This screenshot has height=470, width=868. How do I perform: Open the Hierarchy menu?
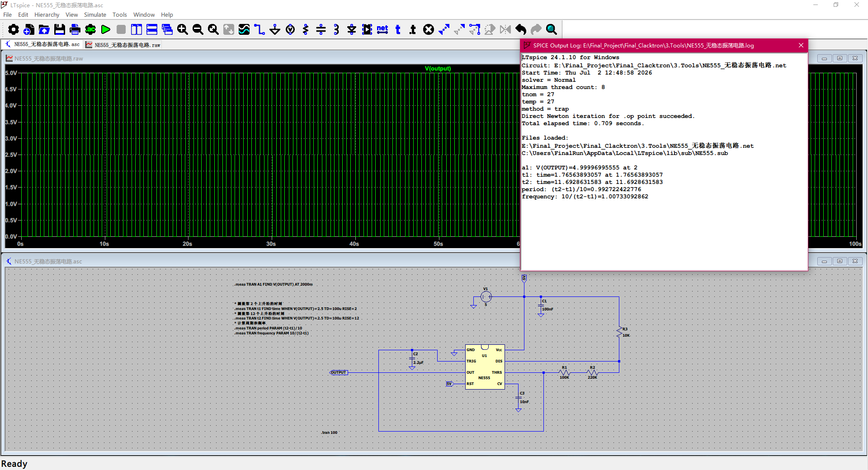click(47, 15)
